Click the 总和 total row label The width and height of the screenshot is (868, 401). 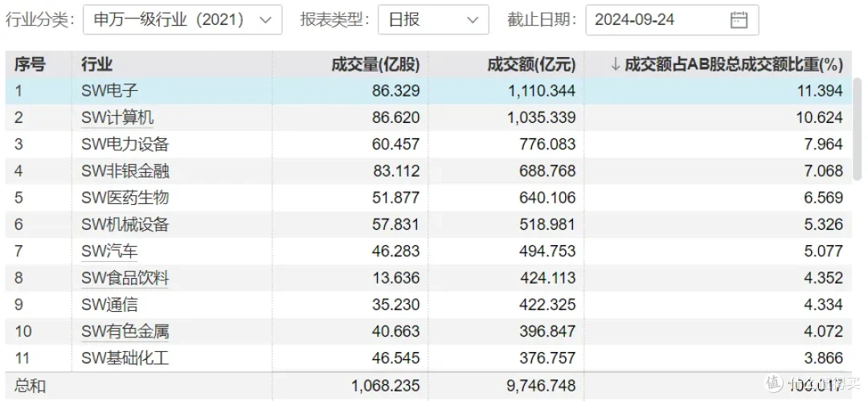coord(30,385)
